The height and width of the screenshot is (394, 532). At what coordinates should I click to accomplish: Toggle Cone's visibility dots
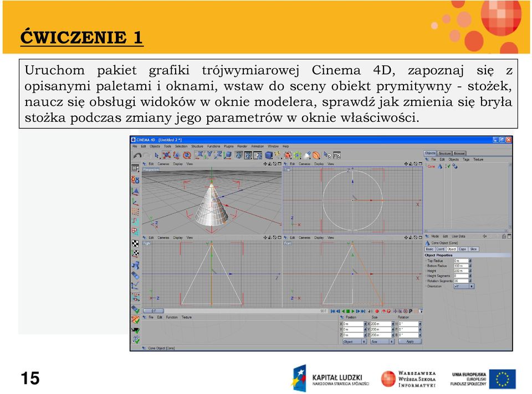point(446,166)
